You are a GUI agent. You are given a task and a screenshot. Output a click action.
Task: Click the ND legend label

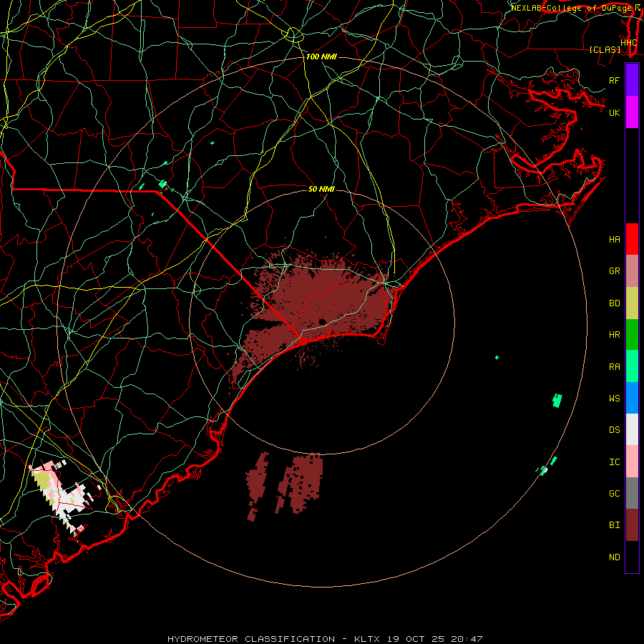[x=614, y=557]
